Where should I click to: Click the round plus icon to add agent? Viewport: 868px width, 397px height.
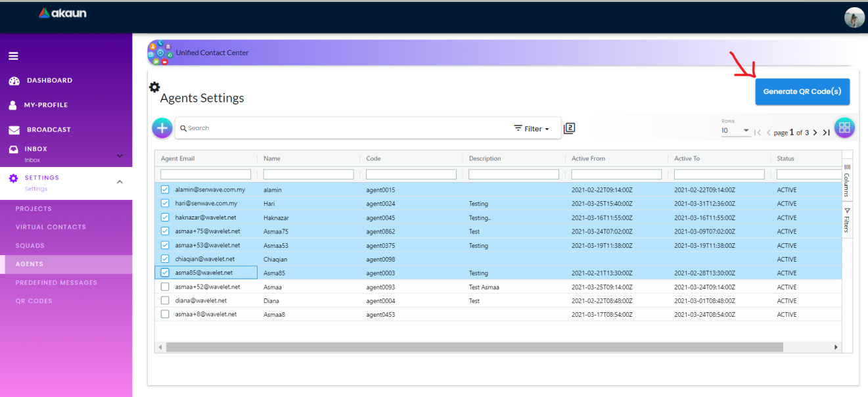point(162,128)
